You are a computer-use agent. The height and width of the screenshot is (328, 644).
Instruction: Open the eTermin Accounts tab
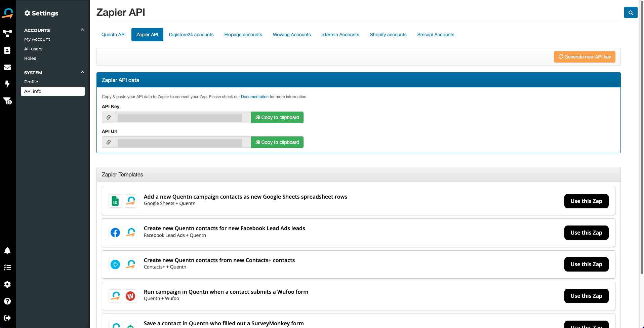340,35
